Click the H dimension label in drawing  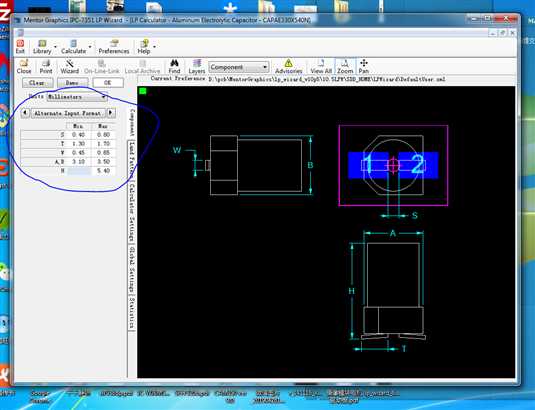[x=351, y=291]
